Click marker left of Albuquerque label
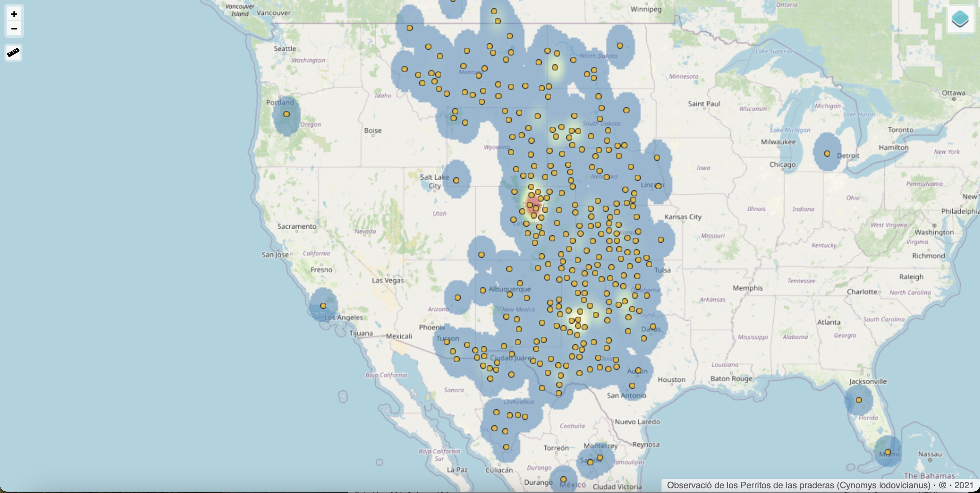The image size is (980, 493). (x=483, y=290)
